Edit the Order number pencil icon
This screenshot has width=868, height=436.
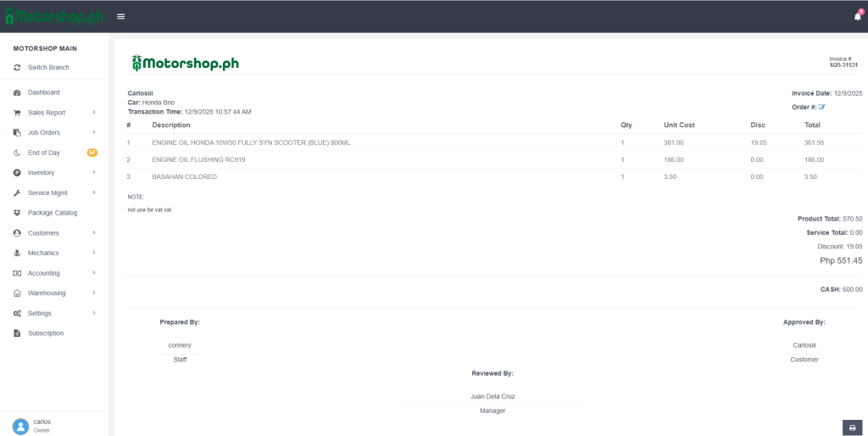pos(821,107)
